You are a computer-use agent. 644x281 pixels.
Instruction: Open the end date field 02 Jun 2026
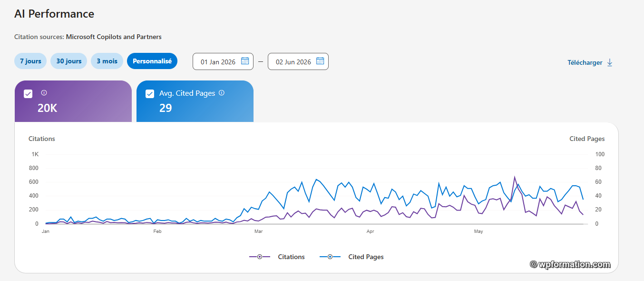pos(298,61)
